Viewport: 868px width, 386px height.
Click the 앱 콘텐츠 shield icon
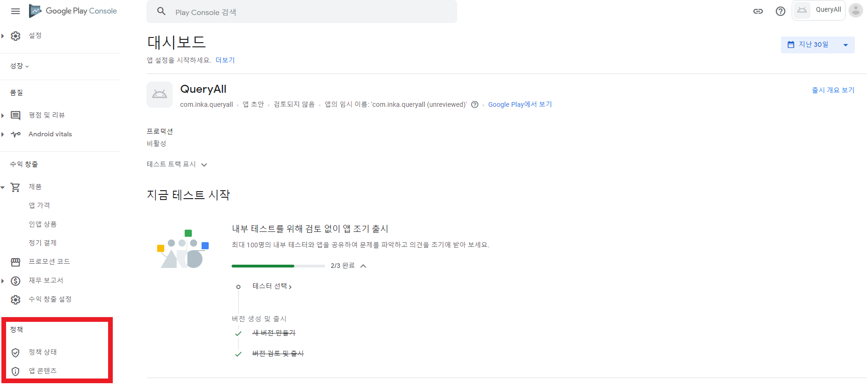[15, 371]
